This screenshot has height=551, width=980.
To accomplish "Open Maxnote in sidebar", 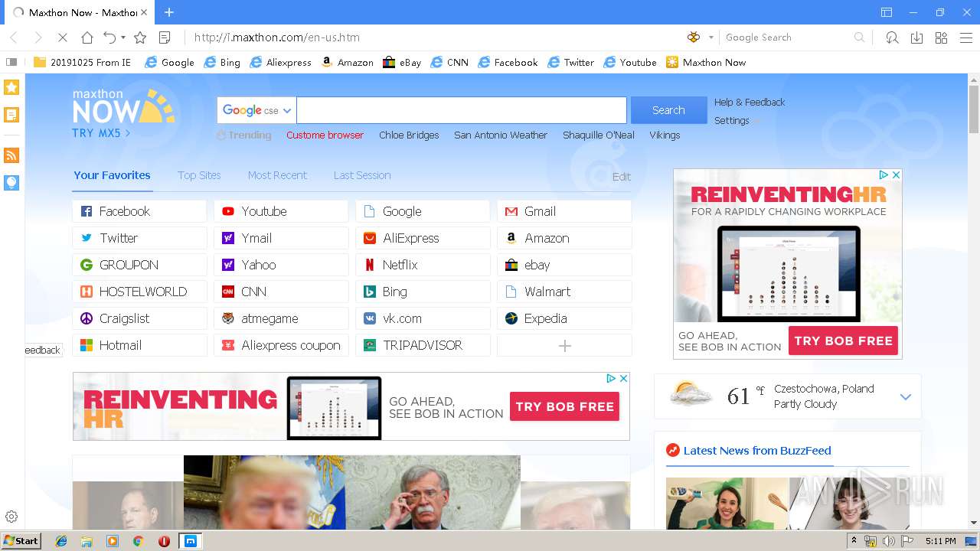I will [11, 115].
